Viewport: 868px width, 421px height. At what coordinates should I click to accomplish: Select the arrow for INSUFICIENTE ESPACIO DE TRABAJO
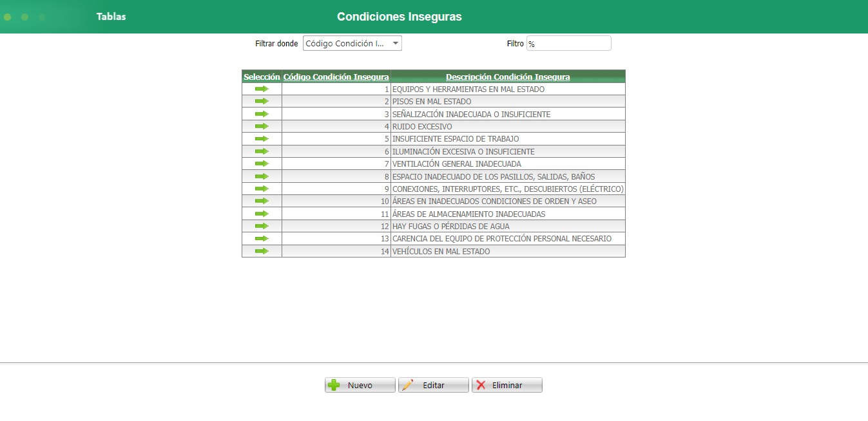tap(261, 138)
